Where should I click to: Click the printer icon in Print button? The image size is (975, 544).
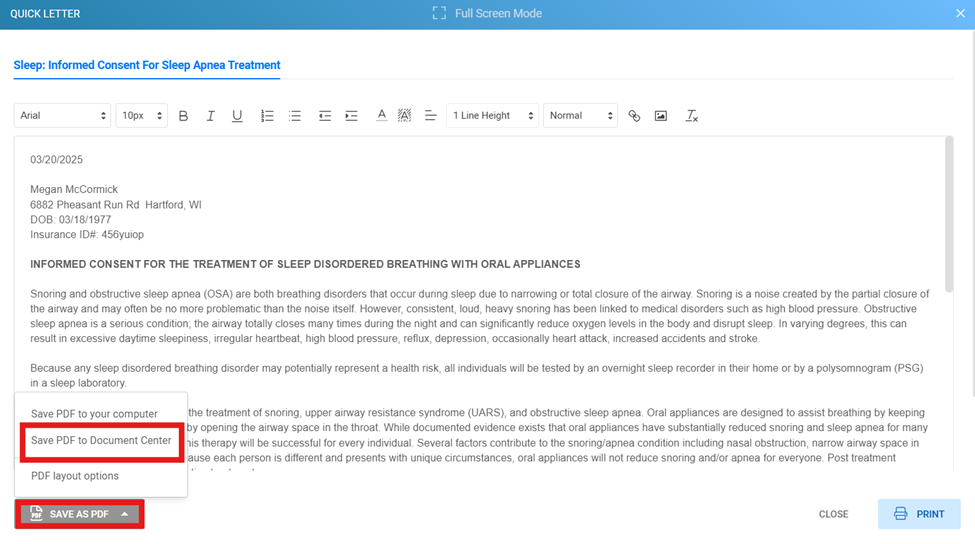click(x=900, y=514)
